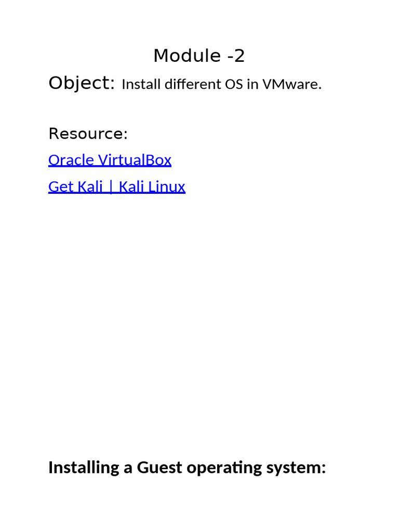The height and width of the screenshot is (532, 399).
Task: Click the word Linux in the second link
Action: coord(166,187)
